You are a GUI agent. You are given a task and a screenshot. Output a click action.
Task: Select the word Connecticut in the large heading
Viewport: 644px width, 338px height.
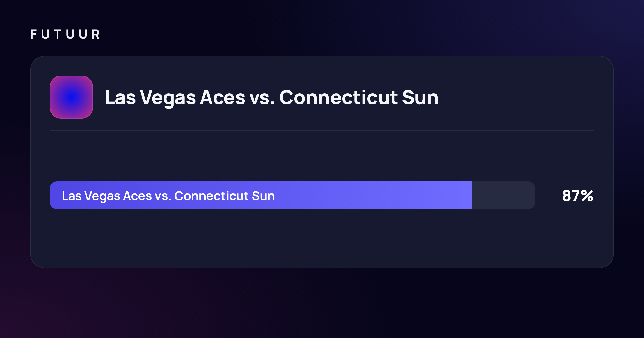(338, 97)
